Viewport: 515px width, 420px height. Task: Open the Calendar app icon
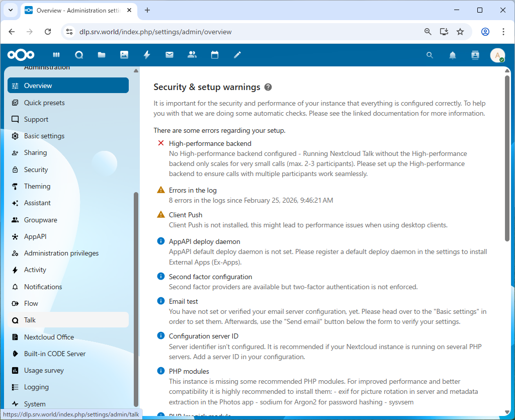pos(215,55)
